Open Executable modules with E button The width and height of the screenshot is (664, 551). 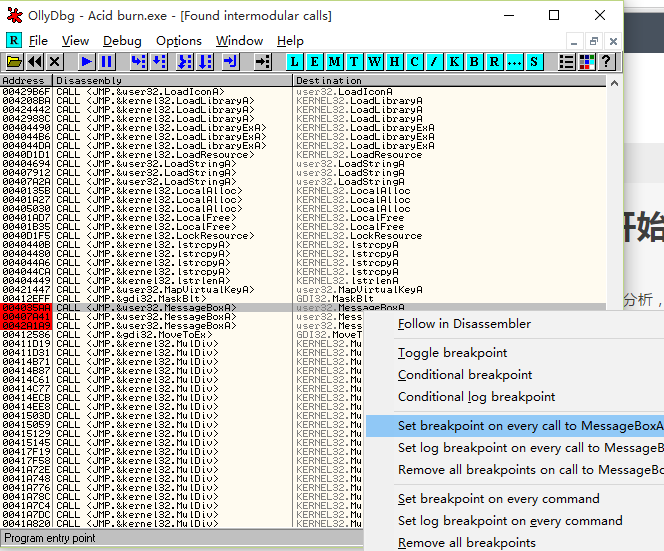(x=314, y=62)
